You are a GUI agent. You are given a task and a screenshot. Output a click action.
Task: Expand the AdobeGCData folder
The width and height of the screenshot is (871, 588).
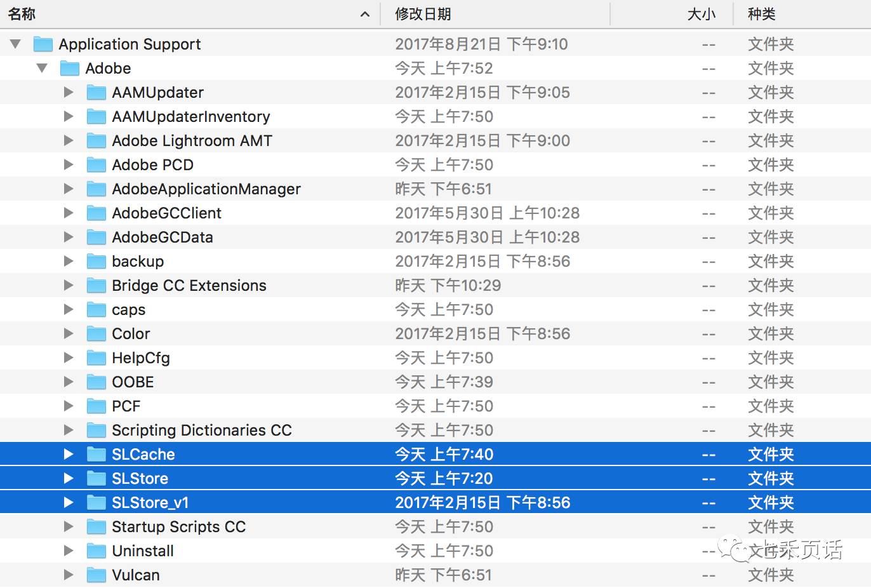click(69, 237)
